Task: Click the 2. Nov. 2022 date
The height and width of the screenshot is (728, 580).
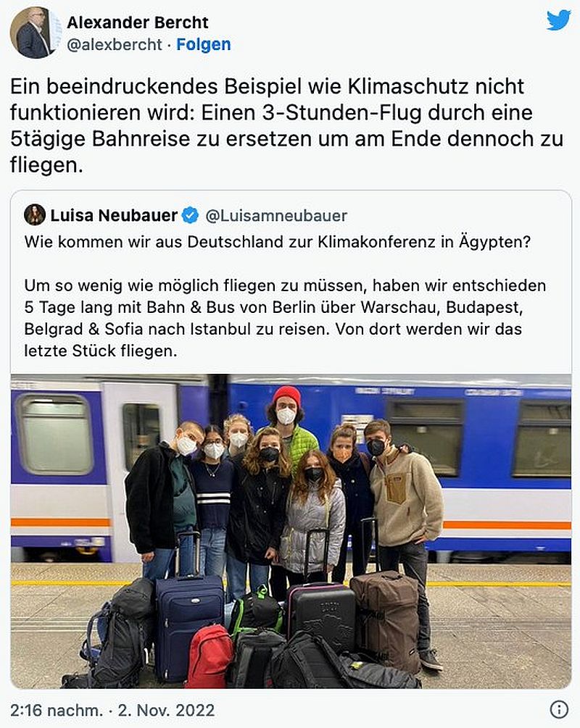Action: [166, 711]
